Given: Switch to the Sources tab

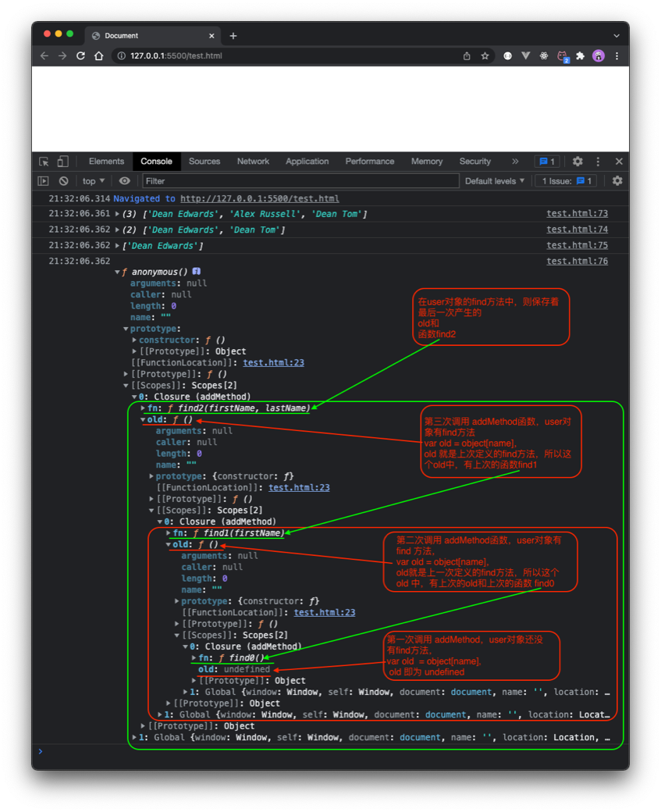Looking at the screenshot, I should pyautogui.click(x=204, y=162).
